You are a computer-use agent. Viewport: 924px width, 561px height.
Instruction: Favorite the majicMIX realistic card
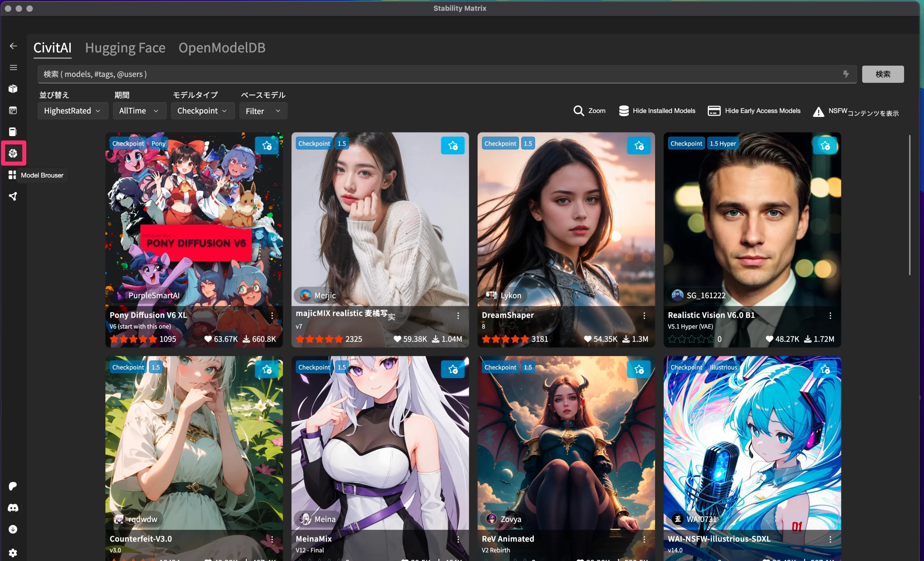pyautogui.click(x=453, y=145)
